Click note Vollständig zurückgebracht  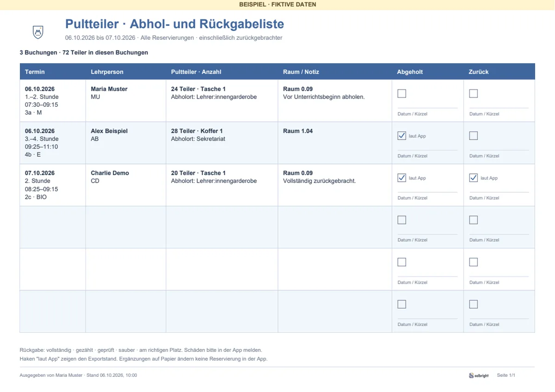319,181
